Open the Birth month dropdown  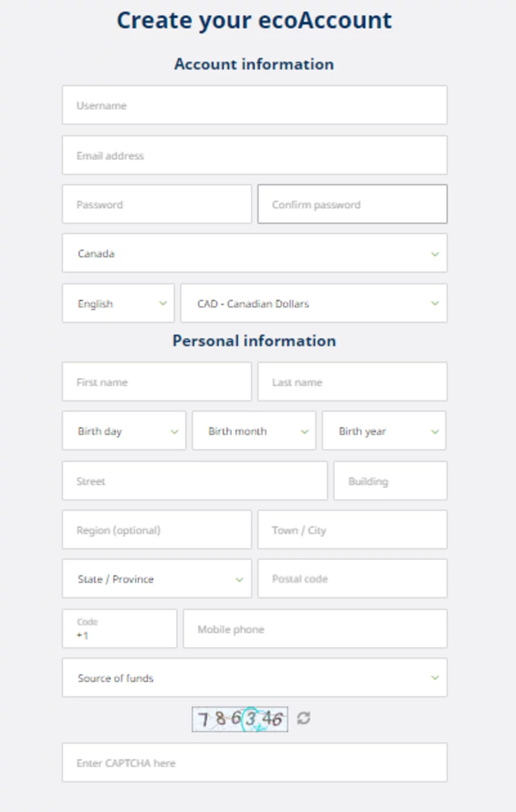254,431
